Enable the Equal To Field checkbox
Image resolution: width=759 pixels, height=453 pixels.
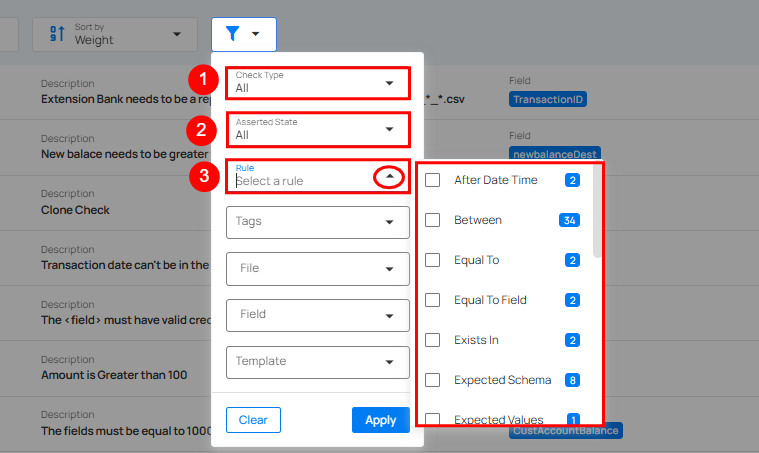point(432,300)
